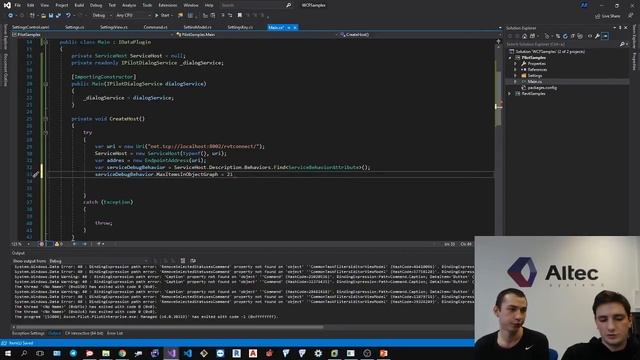Click the Pending Changes Filter icon

point(547,36)
